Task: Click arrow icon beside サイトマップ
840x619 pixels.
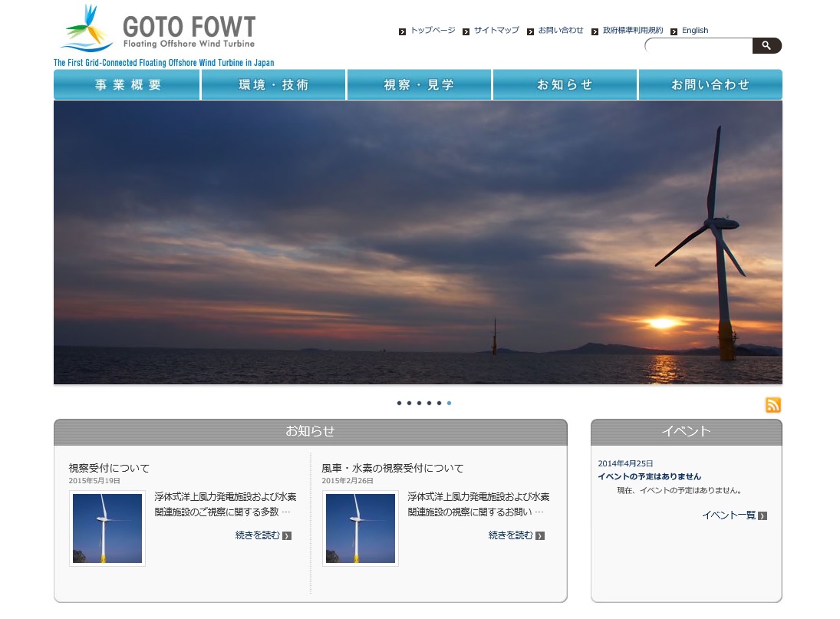Action: pos(466,32)
